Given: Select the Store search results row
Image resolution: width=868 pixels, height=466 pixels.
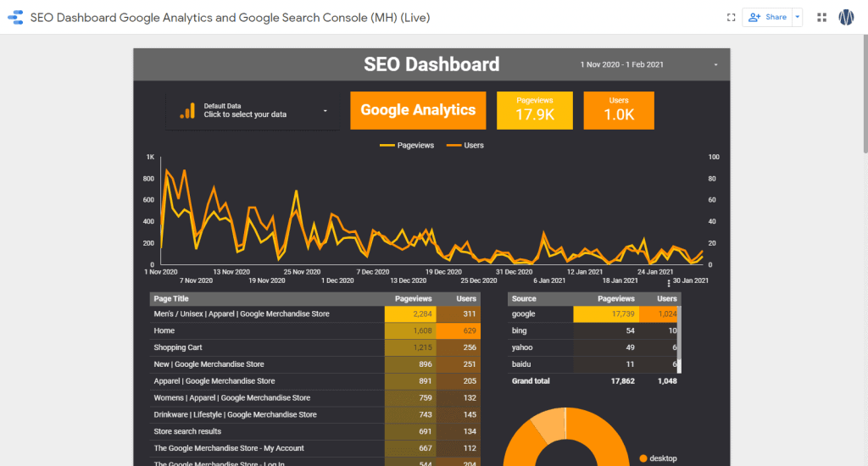Looking at the screenshot, I should [315, 432].
